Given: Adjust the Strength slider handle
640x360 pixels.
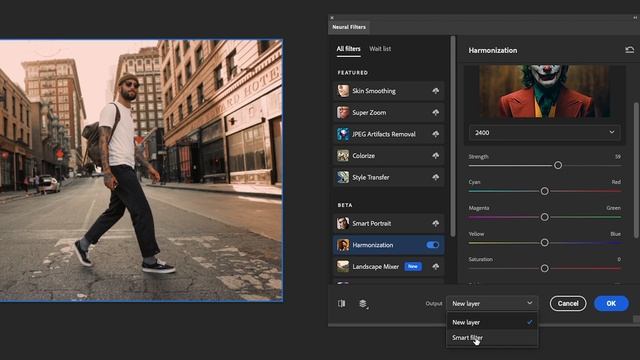Looking at the screenshot, I should (x=558, y=165).
